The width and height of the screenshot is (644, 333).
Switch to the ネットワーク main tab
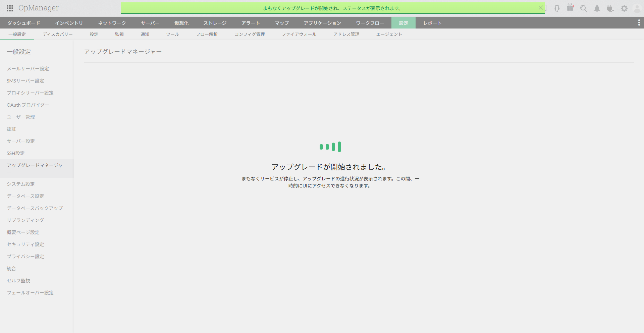click(112, 23)
